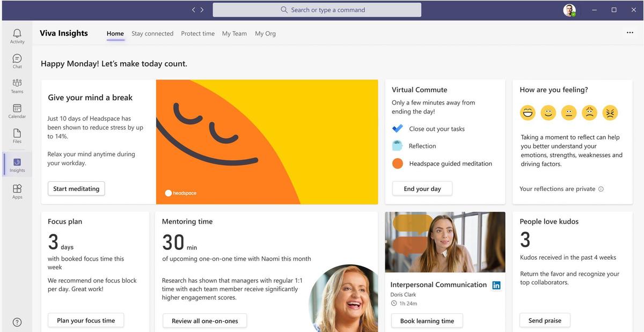Click the Close out your tasks text

[x=437, y=129]
